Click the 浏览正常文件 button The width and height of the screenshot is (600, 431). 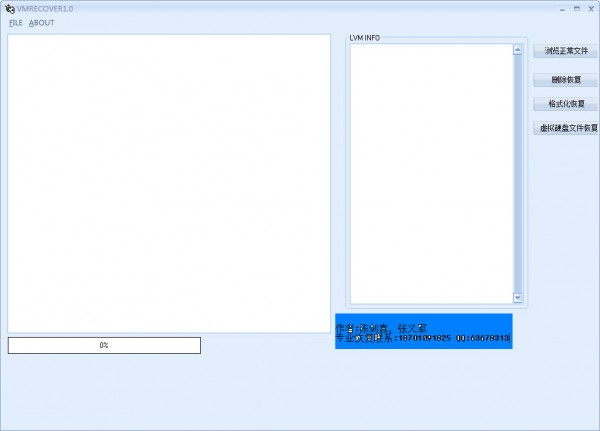coord(566,51)
